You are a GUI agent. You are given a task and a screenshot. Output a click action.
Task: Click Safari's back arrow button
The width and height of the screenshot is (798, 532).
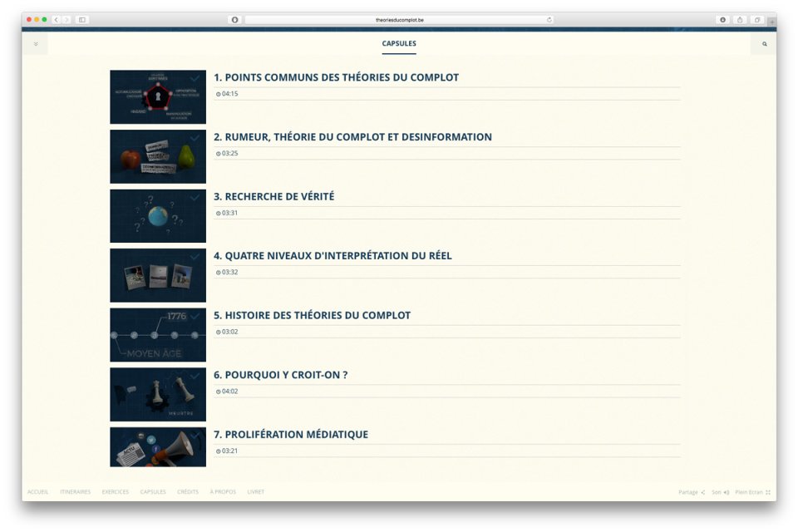[57, 20]
